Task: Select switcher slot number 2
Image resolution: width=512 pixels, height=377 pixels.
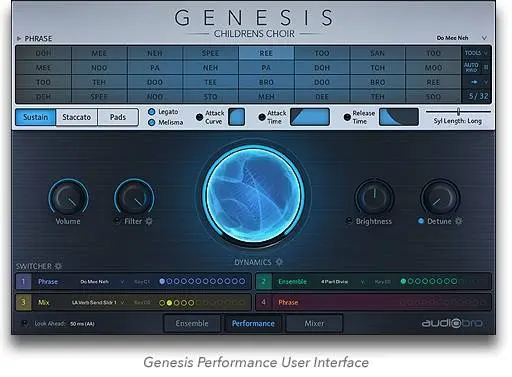Action: [x=263, y=281]
